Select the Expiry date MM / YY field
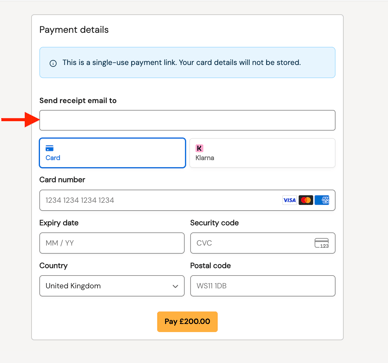The height and width of the screenshot is (363, 388). click(x=112, y=243)
